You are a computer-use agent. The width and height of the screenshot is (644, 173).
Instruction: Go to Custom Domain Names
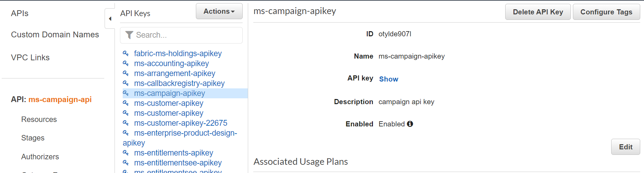click(x=55, y=35)
